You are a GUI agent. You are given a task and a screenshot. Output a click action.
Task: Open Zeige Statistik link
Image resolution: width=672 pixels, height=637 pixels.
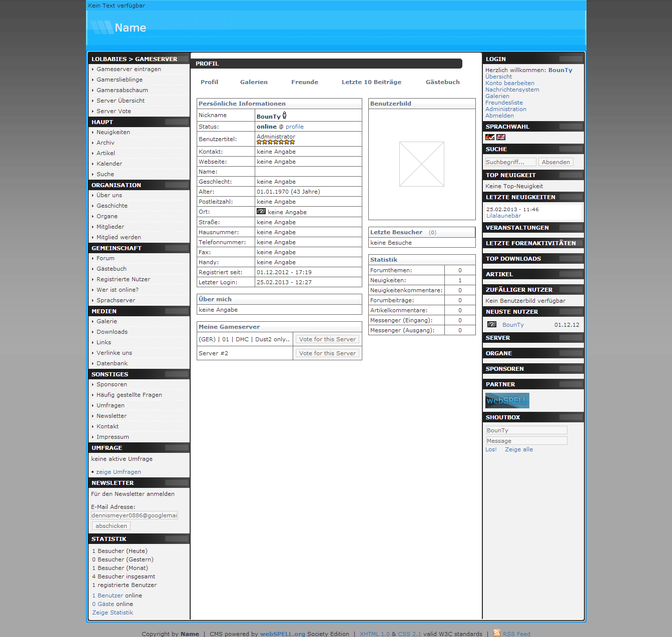(x=113, y=612)
